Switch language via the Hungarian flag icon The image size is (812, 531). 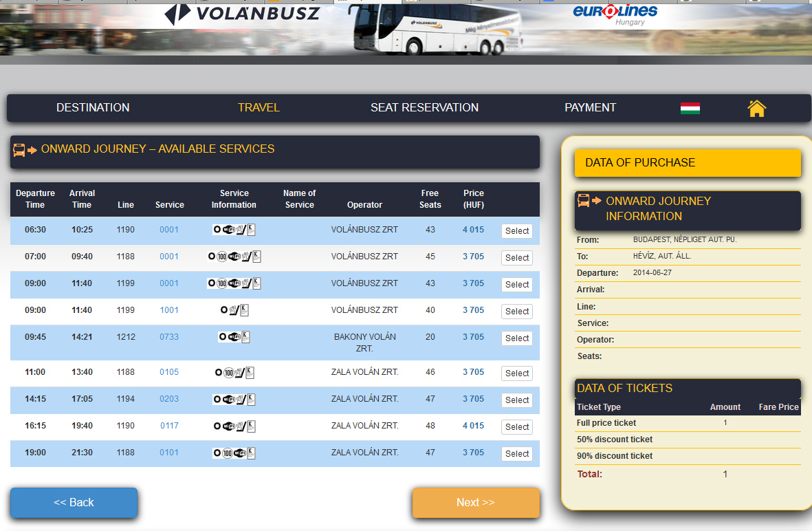point(690,108)
